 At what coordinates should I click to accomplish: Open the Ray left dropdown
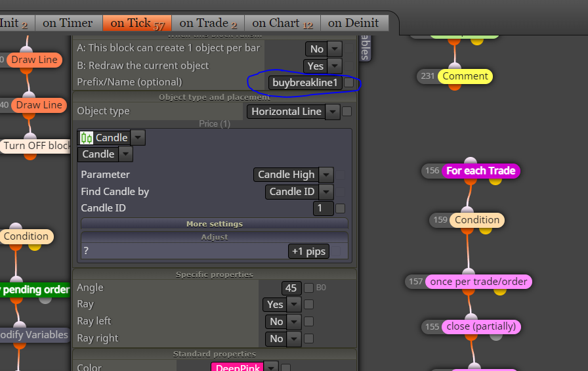coord(294,322)
